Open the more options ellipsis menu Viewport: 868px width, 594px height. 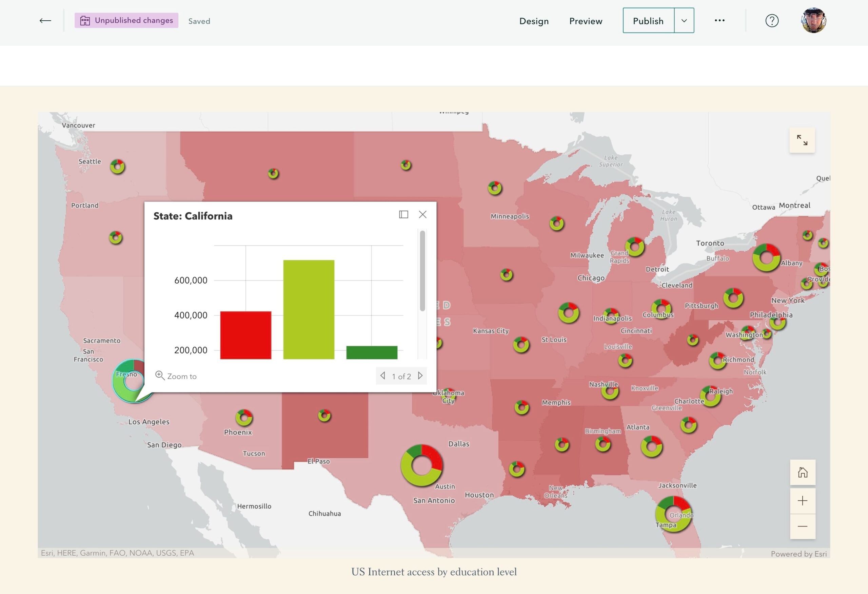click(719, 21)
